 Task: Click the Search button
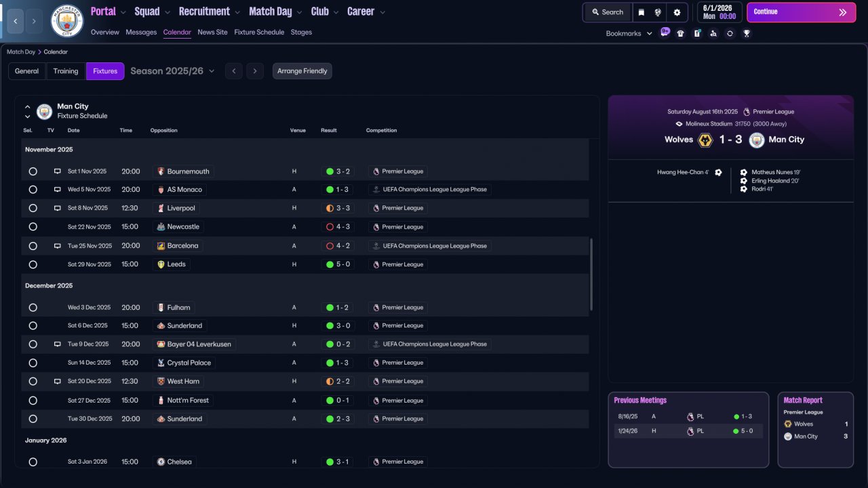(608, 12)
